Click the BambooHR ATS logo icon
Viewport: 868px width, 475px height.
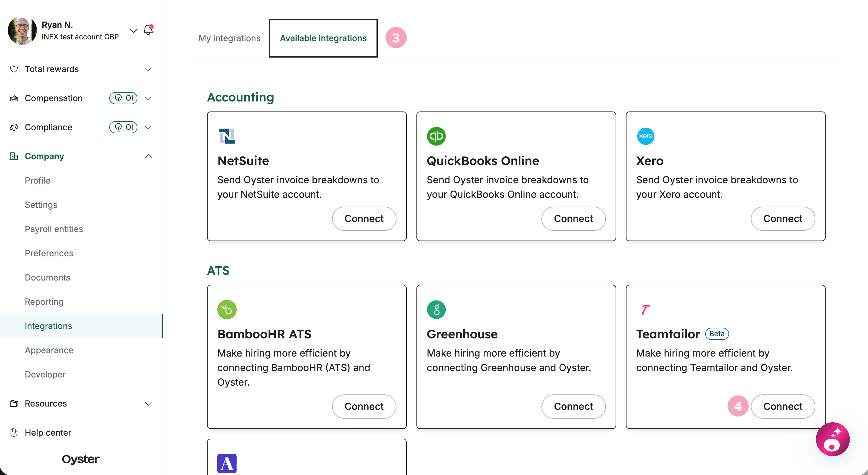click(227, 310)
